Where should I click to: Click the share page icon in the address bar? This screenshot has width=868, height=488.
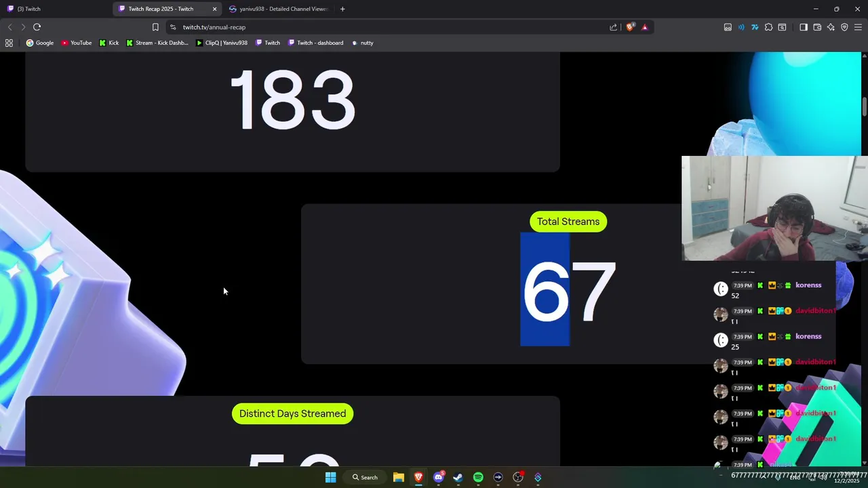coord(614,27)
